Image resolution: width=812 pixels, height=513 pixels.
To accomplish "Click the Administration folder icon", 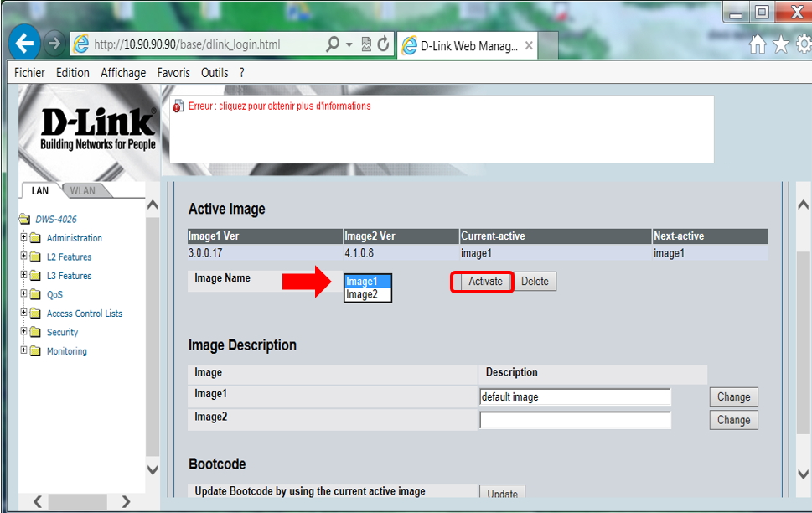I will [35, 238].
